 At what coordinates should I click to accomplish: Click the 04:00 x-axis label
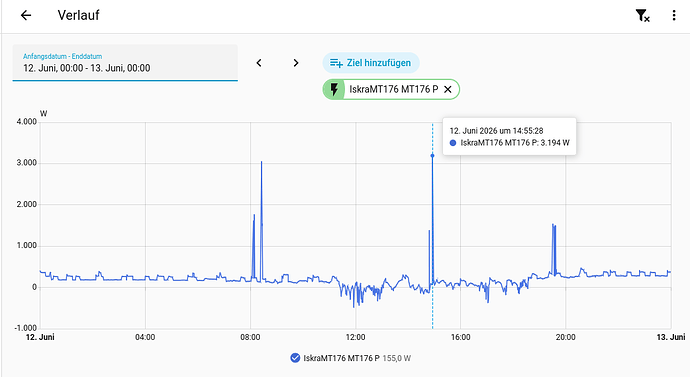point(145,337)
